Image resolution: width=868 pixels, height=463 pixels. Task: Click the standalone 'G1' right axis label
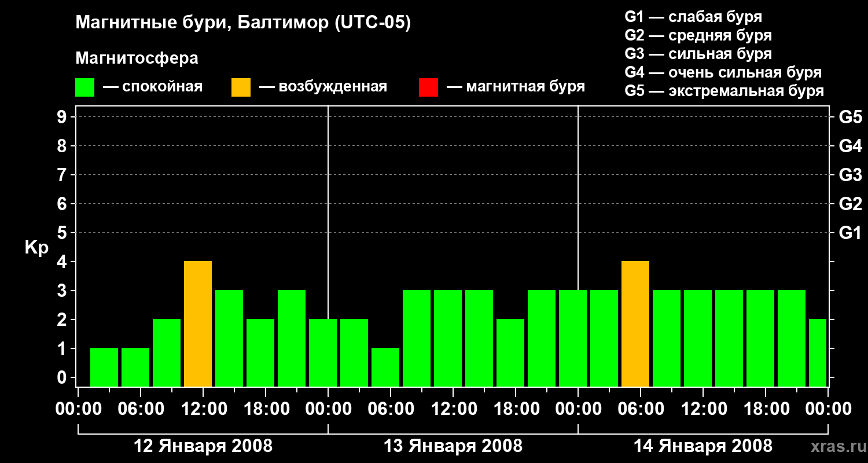tap(850, 233)
